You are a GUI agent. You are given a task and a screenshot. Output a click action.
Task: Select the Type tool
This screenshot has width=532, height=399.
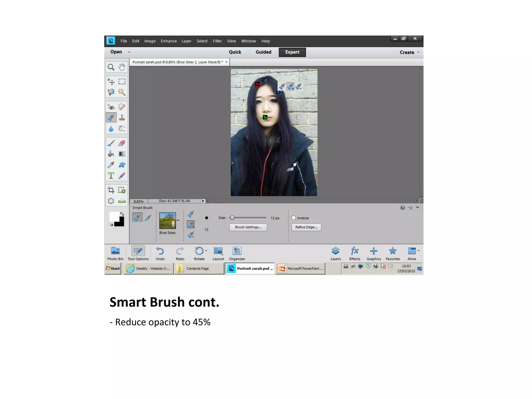click(x=111, y=176)
